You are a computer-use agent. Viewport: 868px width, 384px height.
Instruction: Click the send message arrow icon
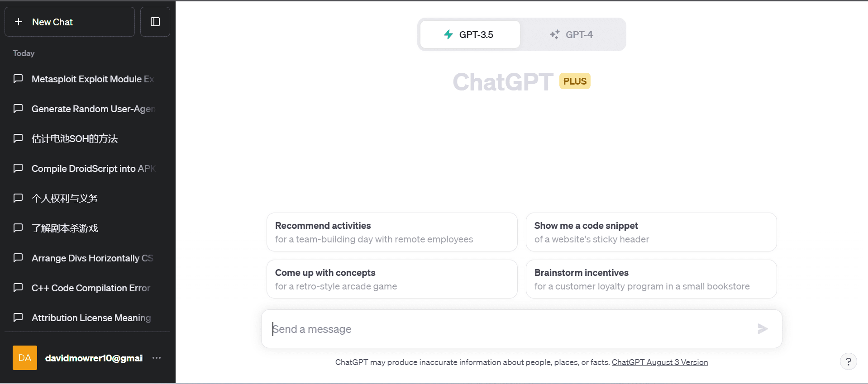[x=763, y=329]
